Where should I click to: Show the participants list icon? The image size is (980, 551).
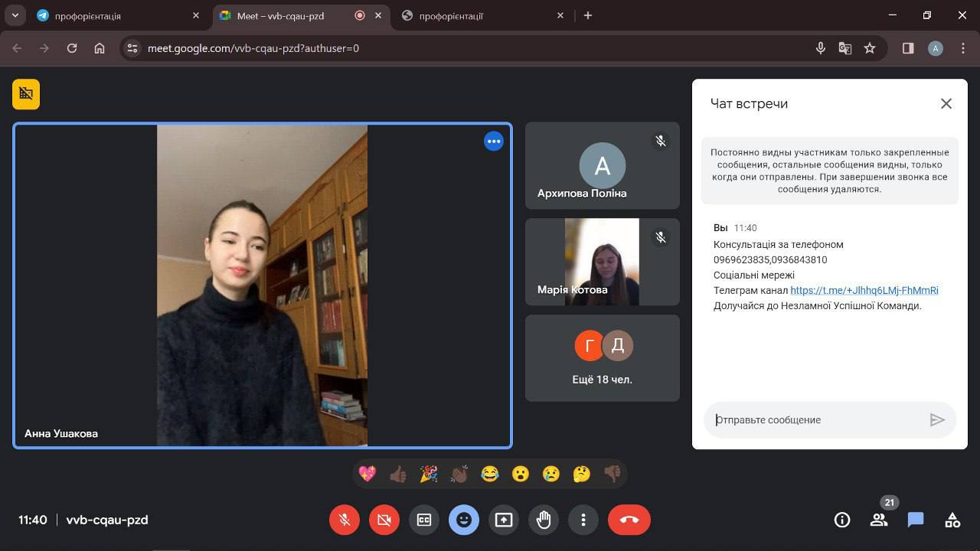tap(879, 520)
